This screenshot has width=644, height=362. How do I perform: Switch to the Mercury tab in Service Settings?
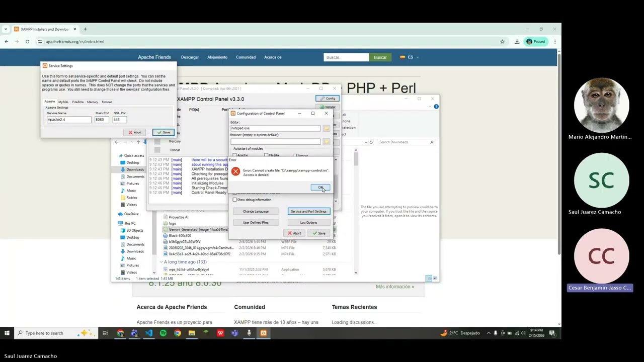point(93,102)
